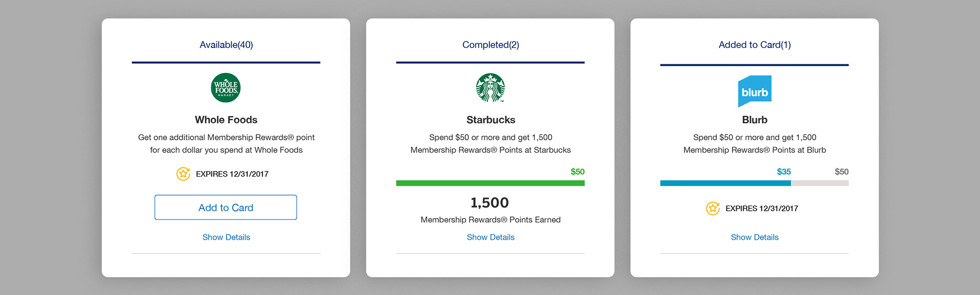
Task: Click the green Starbucks progress bar
Action: click(x=490, y=183)
